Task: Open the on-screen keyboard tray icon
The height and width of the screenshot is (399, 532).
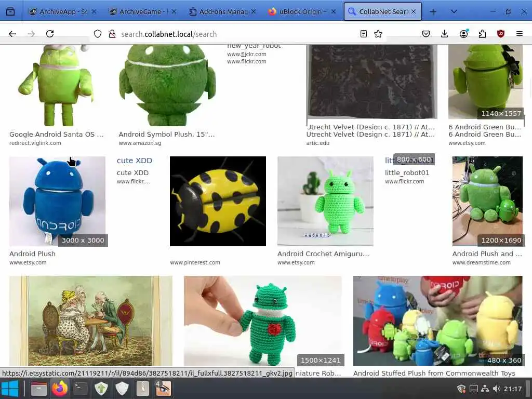Action: click(x=474, y=389)
